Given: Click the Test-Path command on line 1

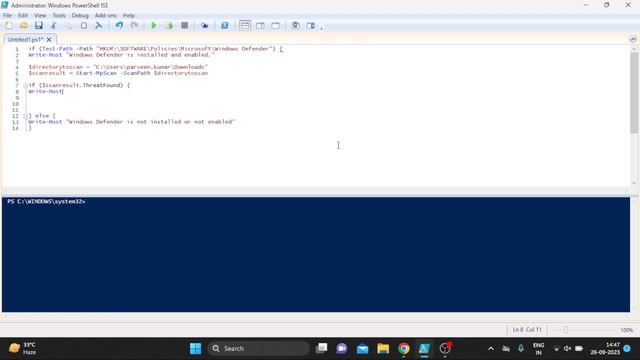Looking at the screenshot, I should pos(57,49).
